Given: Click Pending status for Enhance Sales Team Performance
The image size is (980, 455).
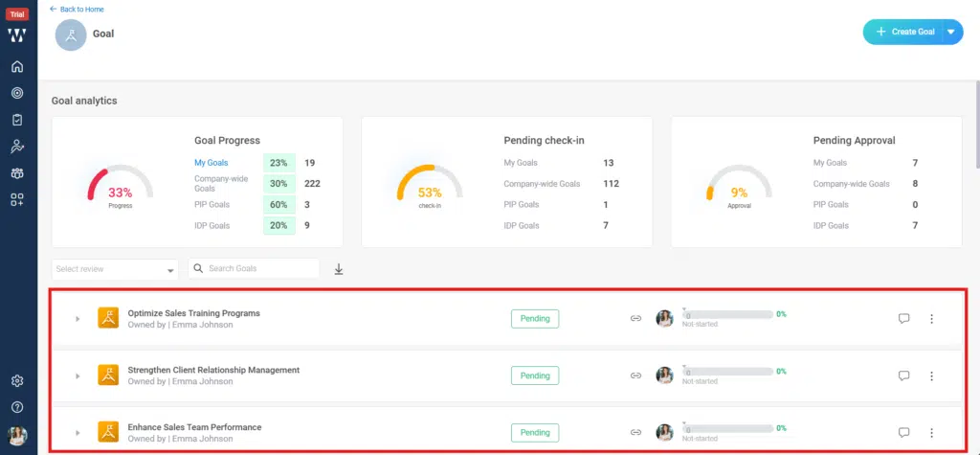Looking at the screenshot, I should [x=535, y=432].
